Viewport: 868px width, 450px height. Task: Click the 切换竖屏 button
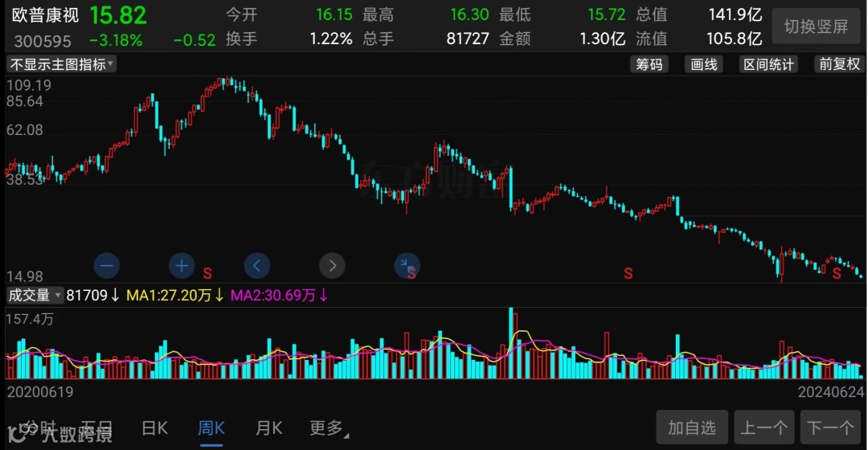click(816, 26)
